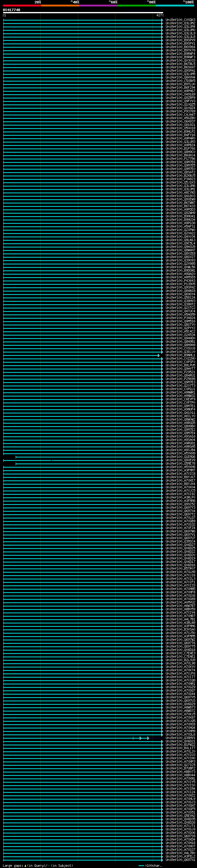The height and width of the screenshot is (868, 197).
Task: Click the orange ~40% identity legend segment
Action: click(x=60, y=6)
